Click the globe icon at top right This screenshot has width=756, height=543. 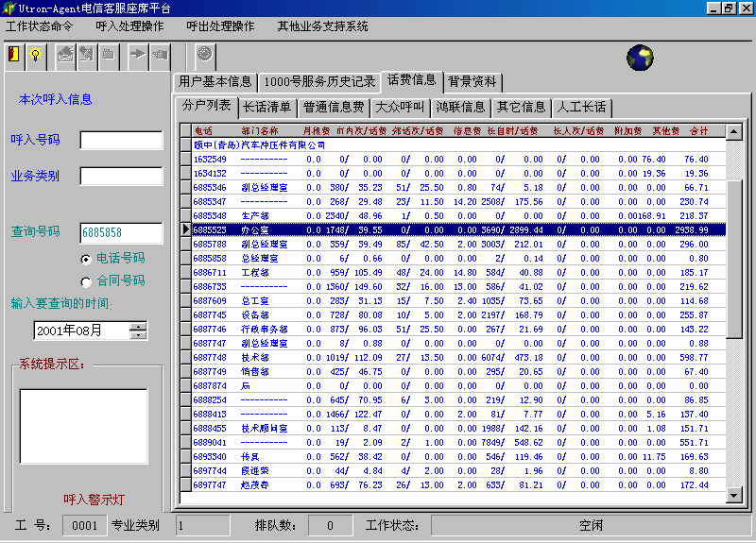640,58
